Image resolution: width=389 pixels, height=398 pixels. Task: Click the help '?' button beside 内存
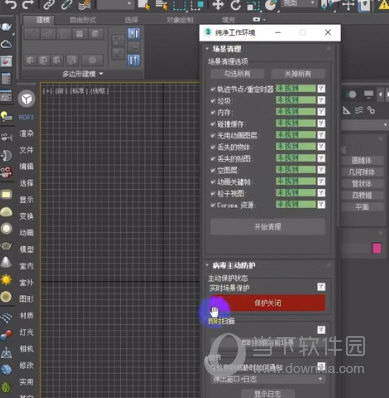[321, 112]
